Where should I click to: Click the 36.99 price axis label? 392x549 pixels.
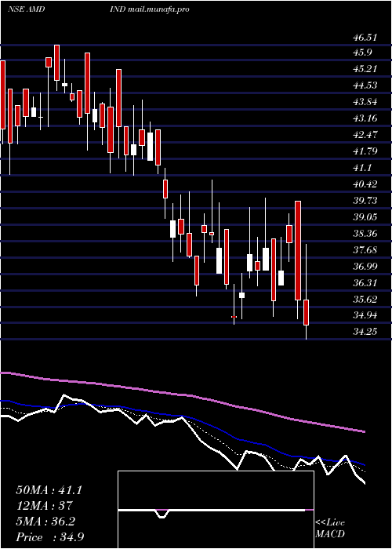pyautogui.click(x=365, y=267)
